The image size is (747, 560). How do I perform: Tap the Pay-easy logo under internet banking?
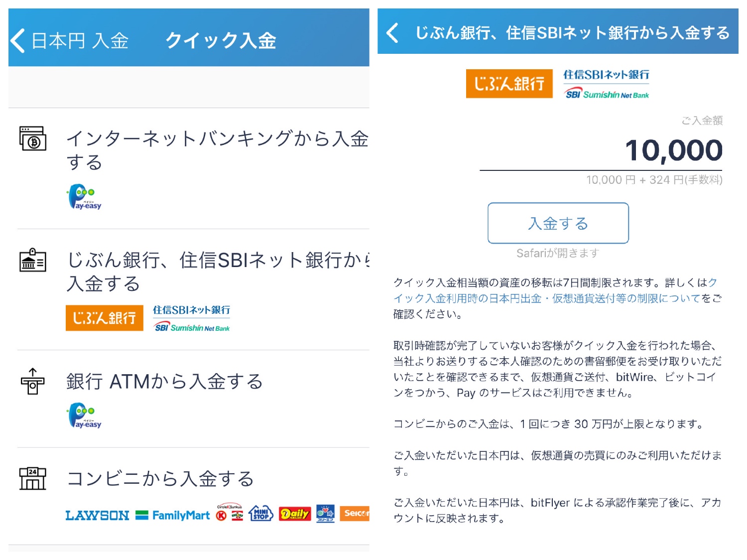pyautogui.click(x=84, y=197)
